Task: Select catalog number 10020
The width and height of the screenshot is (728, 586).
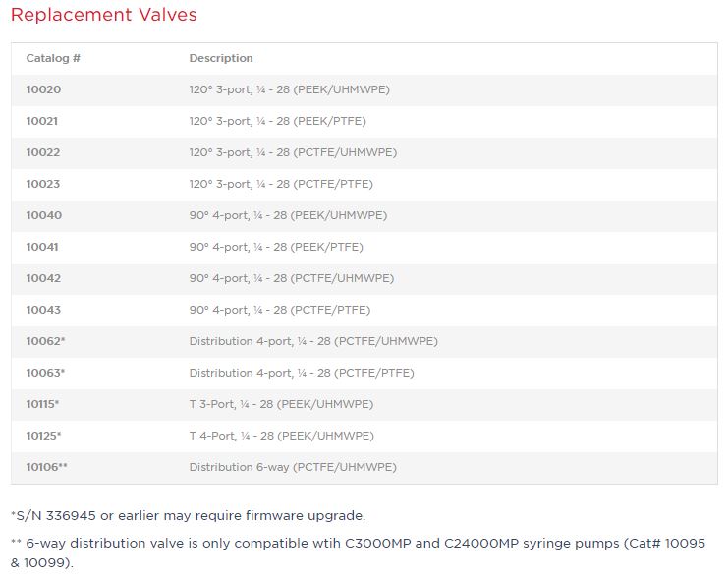Action: point(43,89)
